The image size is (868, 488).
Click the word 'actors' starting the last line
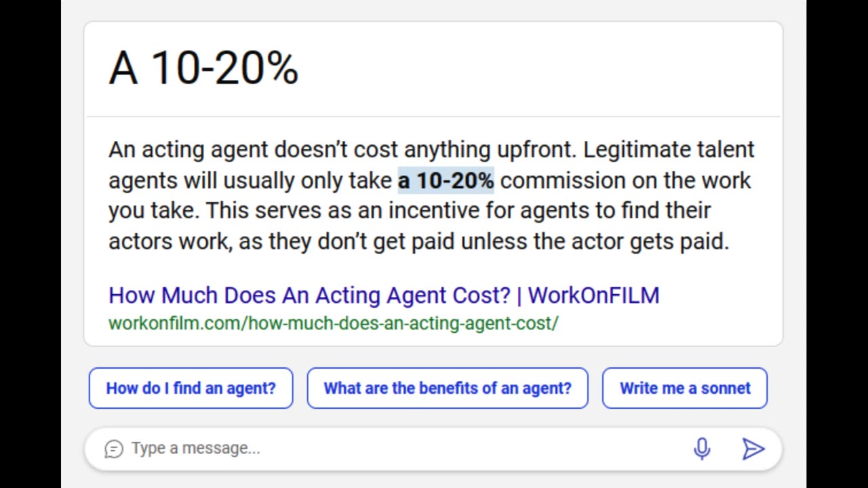[x=140, y=241]
